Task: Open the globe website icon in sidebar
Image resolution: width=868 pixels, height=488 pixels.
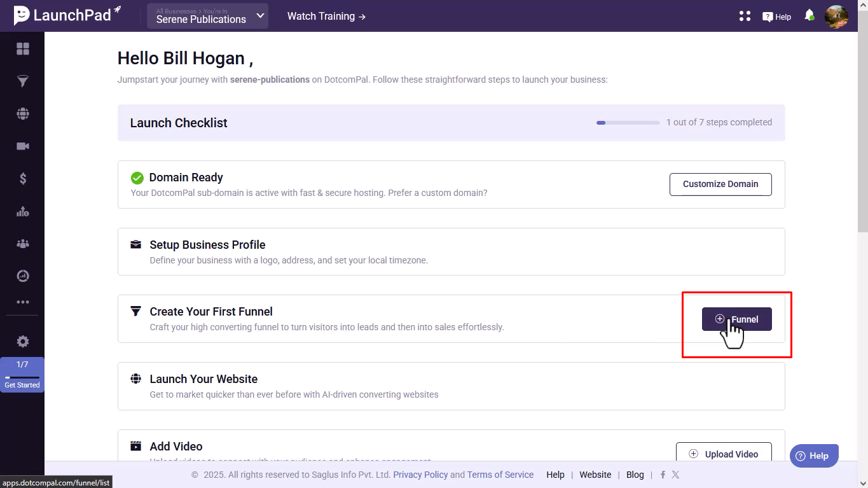Action: click(23, 114)
